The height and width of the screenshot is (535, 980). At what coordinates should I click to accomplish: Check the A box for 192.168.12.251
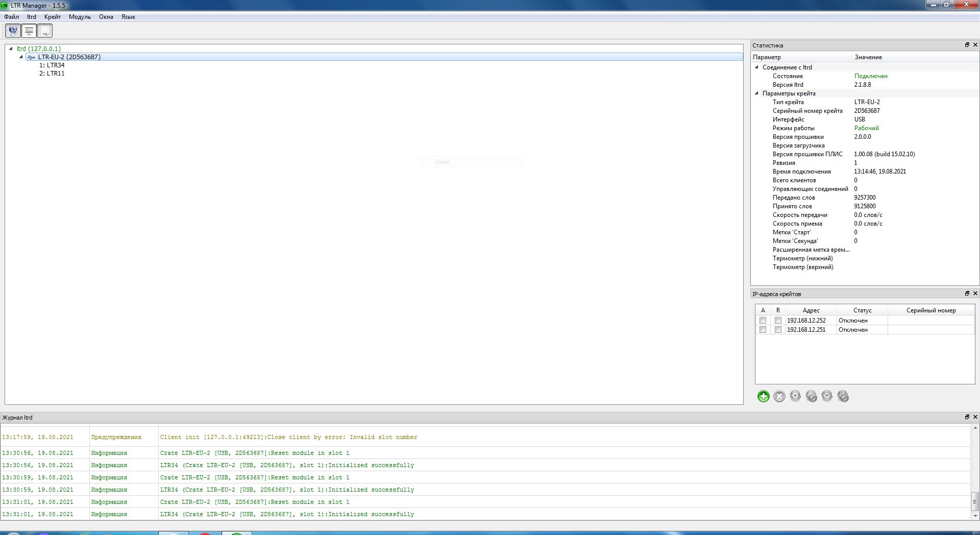(x=763, y=330)
